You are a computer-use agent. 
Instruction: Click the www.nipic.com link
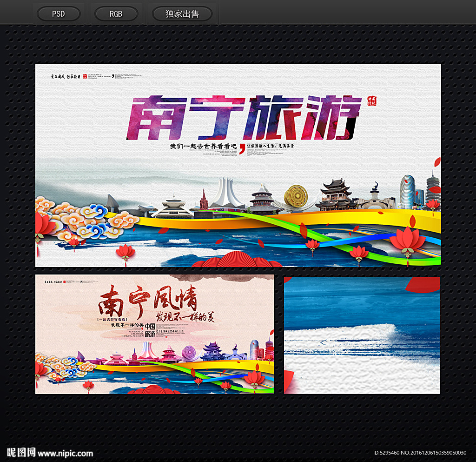coord(65,454)
